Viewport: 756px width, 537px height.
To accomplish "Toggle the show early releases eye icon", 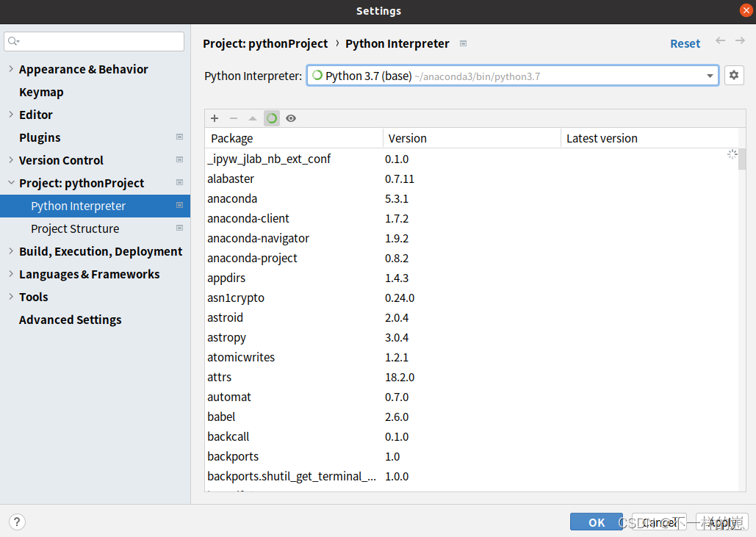I will pyautogui.click(x=291, y=118).
